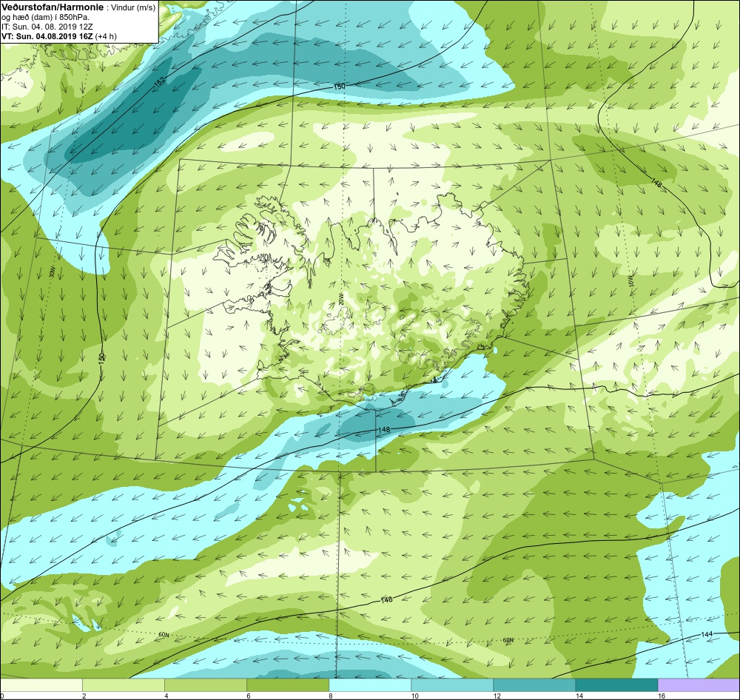740x700 pixels.
Task: Click the legend tick value '16'
Action: 662,696
